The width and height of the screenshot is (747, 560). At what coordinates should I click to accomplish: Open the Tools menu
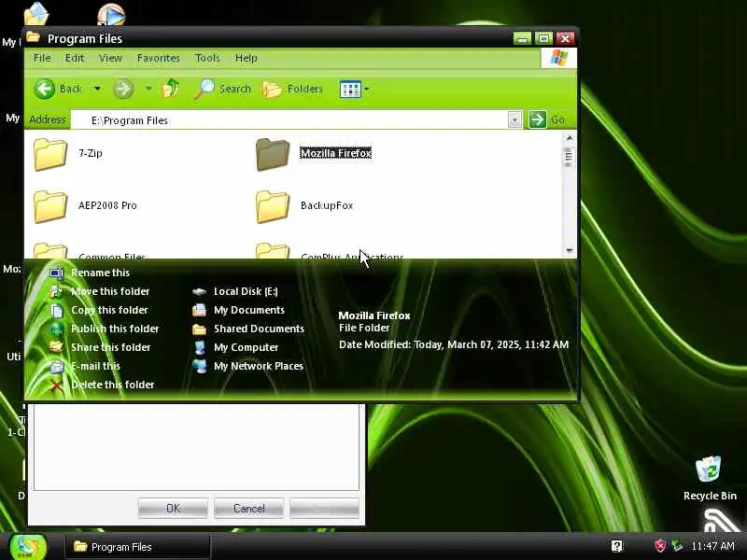pyautogui.click(x=207, y=58)
